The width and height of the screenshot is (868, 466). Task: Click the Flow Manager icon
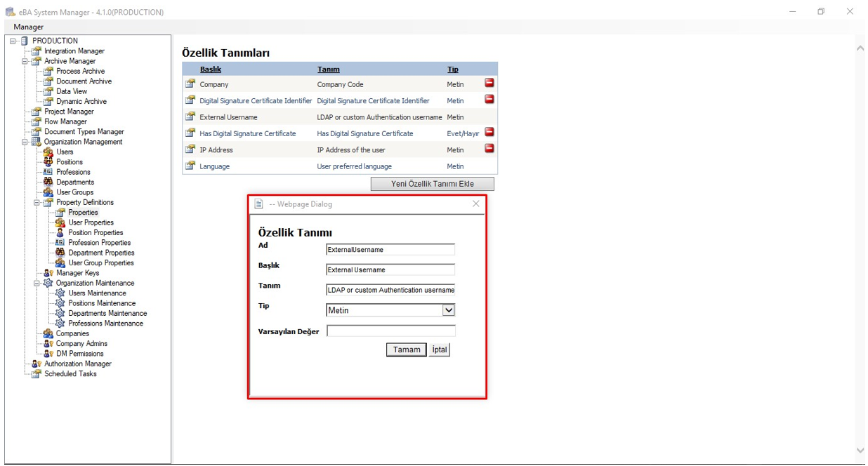pos(36,121)
